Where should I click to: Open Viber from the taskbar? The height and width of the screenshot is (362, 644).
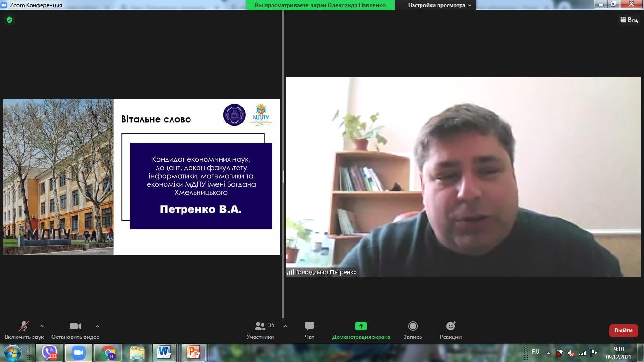[50, 353]
